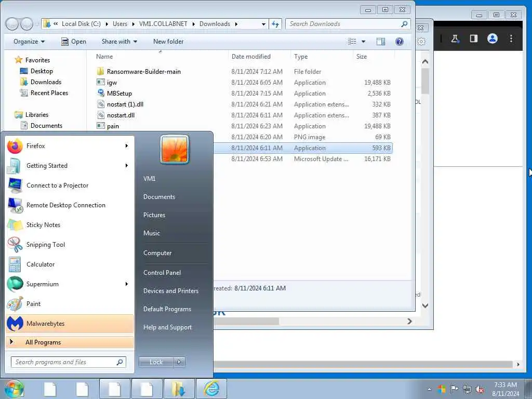Open the Organize dropdown
Image resolution: width=532 pixels, height=399 pixels.
click(29, 42)
